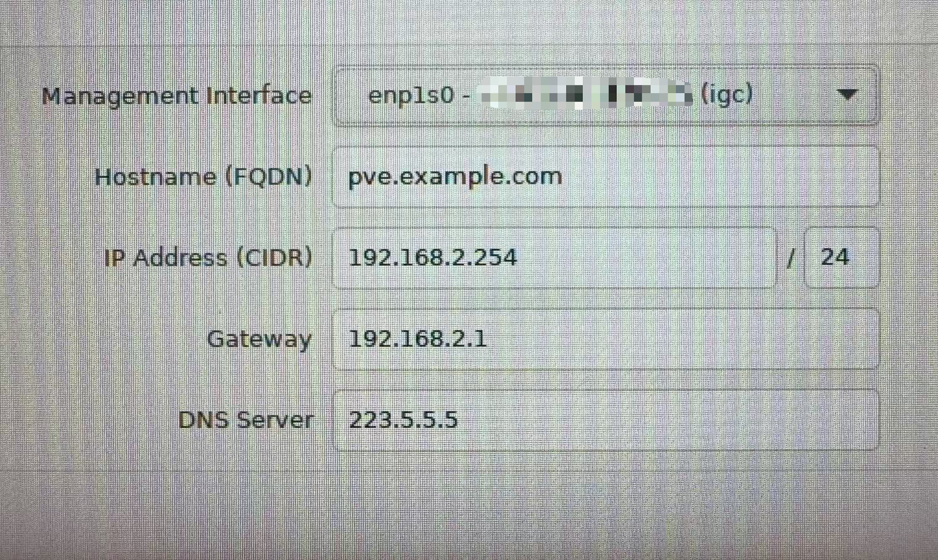Viewport: 938px width, 560px height.
Task: Click the slash separator before CIDR box
Action: coord(791,259)
